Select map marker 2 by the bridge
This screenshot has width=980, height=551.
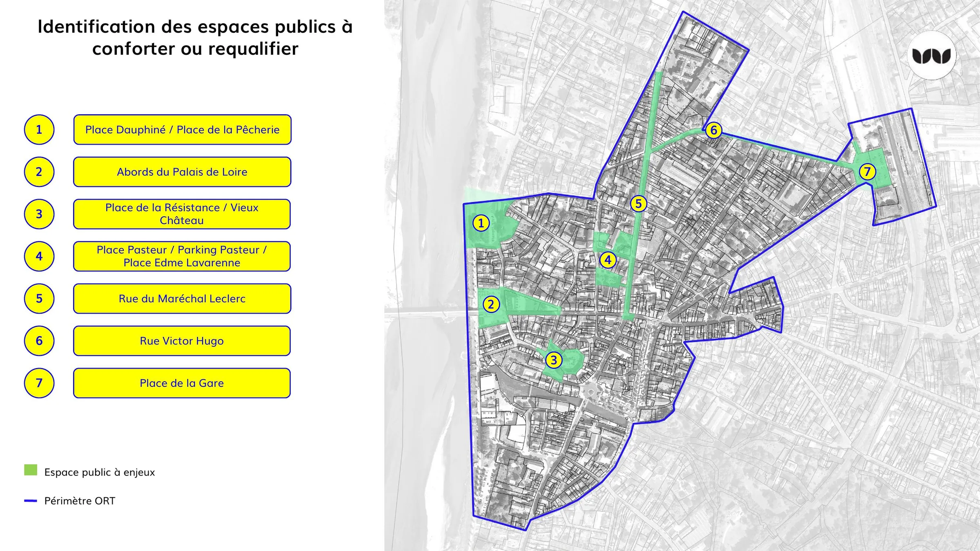point(491,304)
